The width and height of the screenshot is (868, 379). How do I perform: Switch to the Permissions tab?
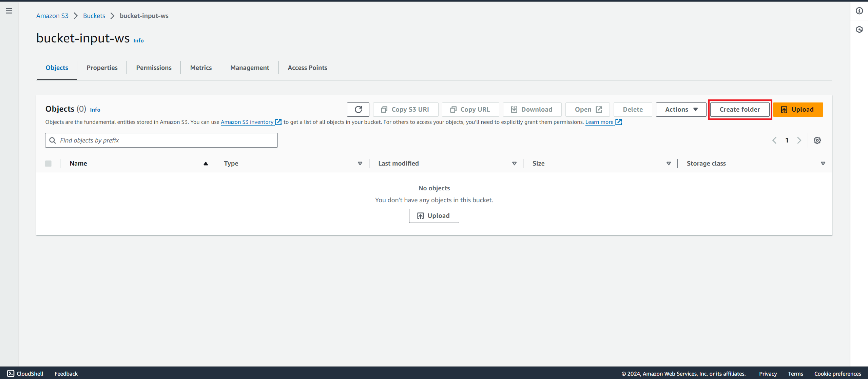pos(154,68)
